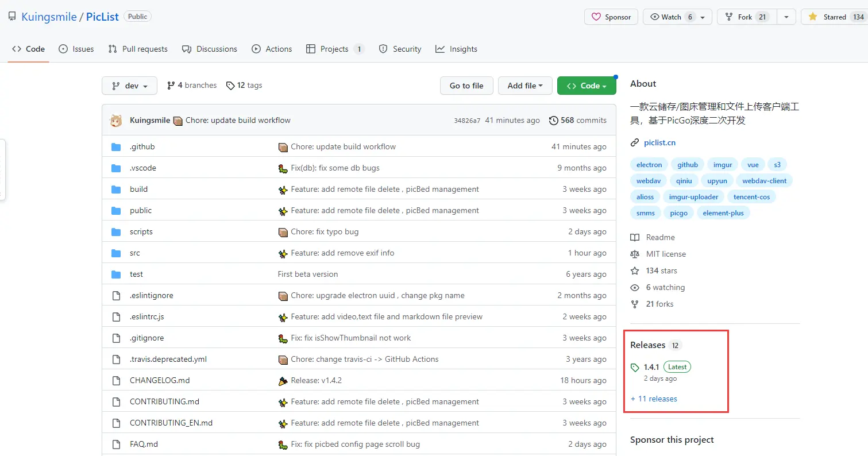
Task: Select the s3 topic tag
Action: click(777, 164)
